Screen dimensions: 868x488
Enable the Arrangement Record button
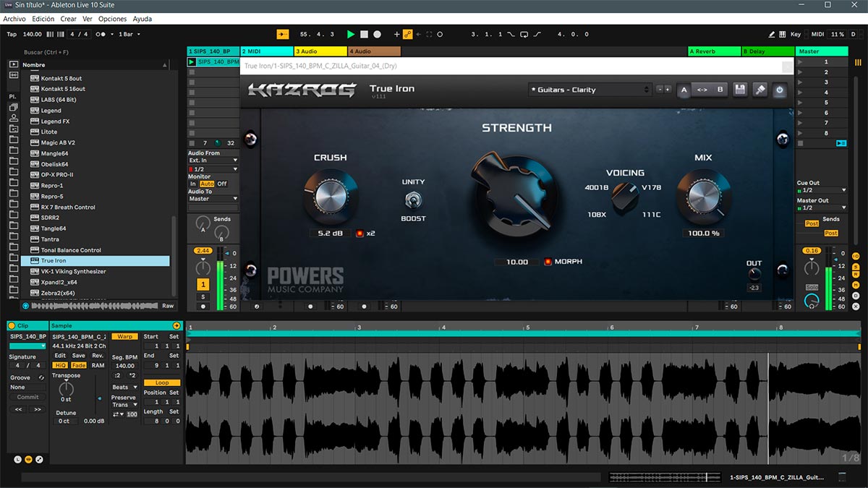[378, 34]
